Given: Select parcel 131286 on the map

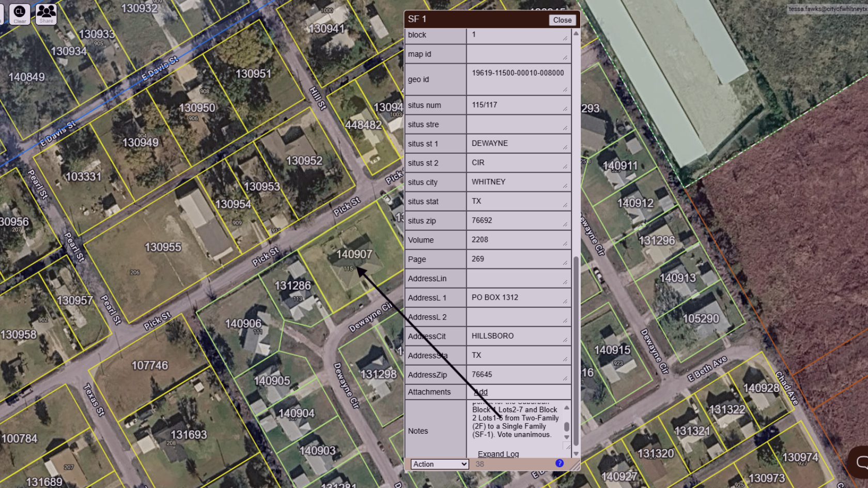Looking at the screenshot, I should click(292, 285).
